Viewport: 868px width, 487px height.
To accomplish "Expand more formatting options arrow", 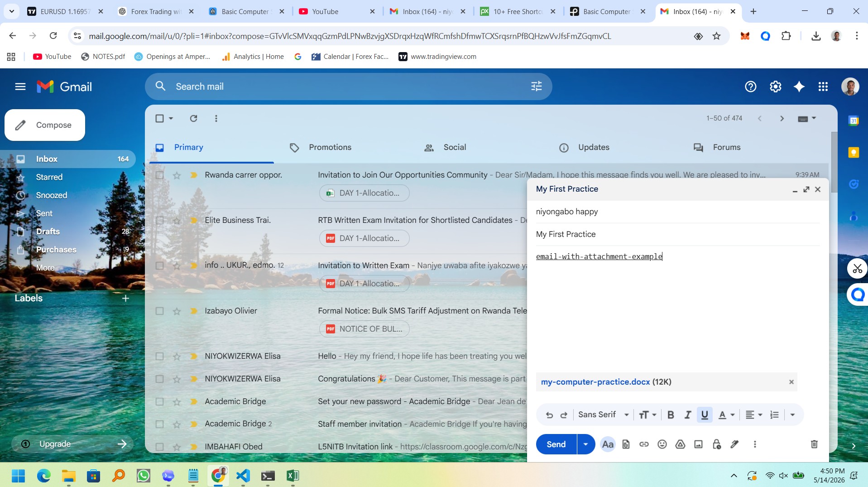I will [792, 415].
